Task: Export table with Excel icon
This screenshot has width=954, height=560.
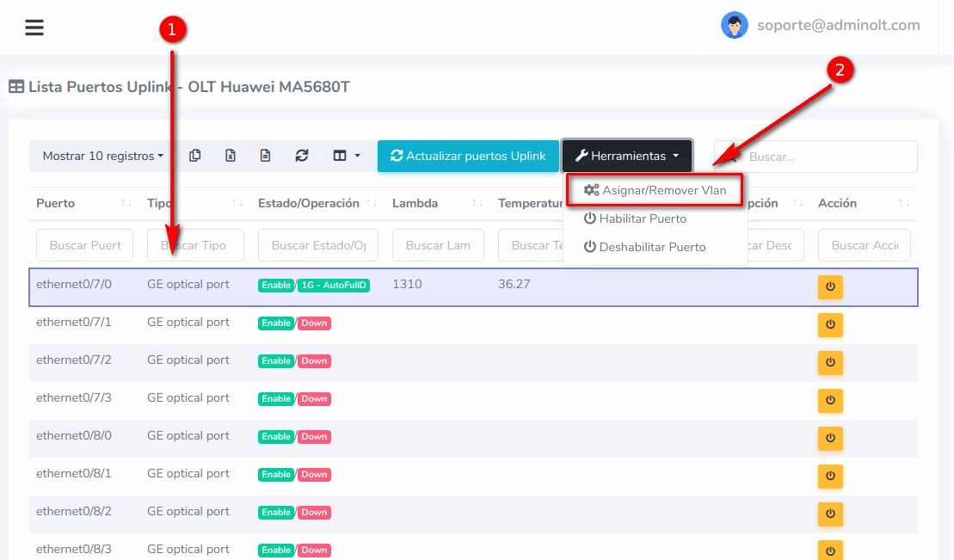Action: click(231, 156)
